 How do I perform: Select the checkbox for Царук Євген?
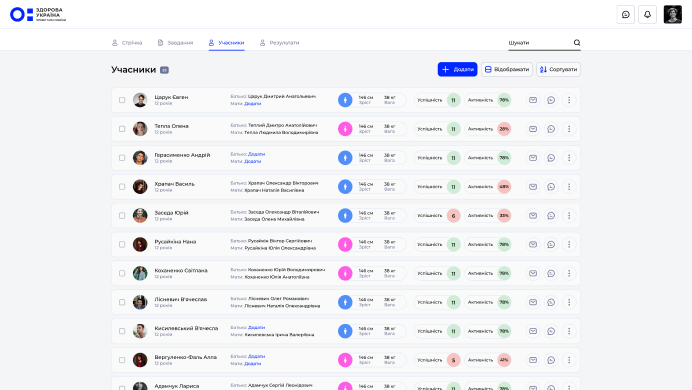pos(122,100)
